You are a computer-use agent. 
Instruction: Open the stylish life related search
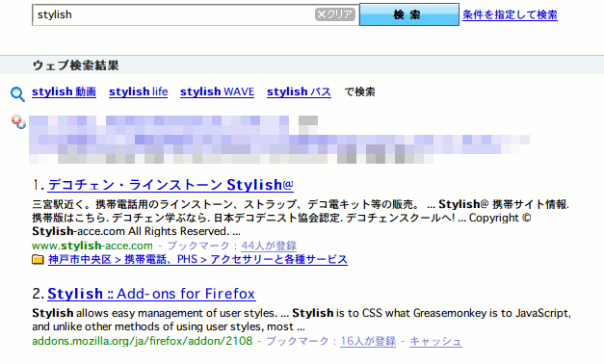click(139, 91)
